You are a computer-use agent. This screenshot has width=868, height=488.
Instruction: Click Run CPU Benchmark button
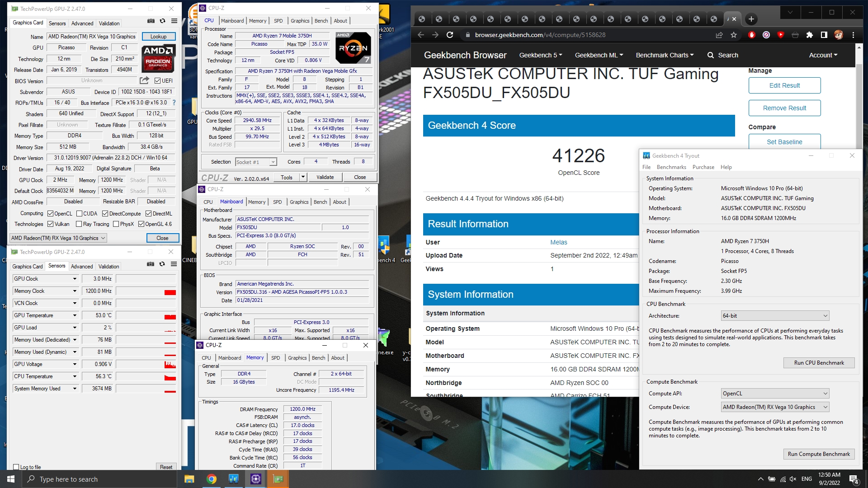coord(819,362)
